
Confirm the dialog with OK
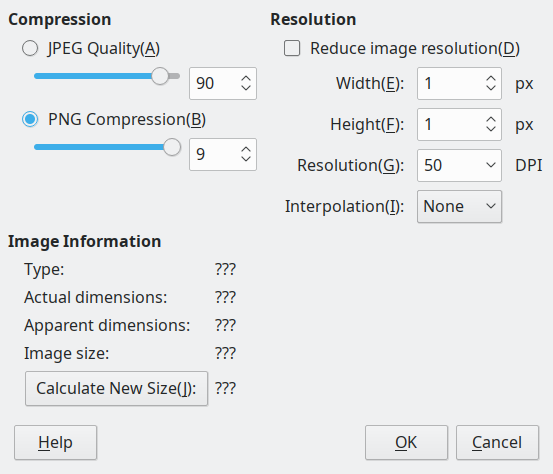pyautogui.click(x=406, y=442)
